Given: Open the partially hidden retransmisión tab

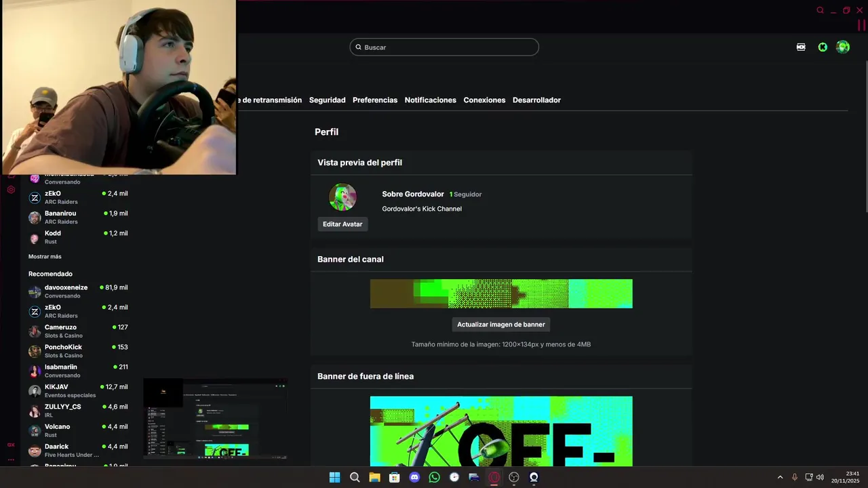Looking at the screenshot, I should tap(269, 100).
